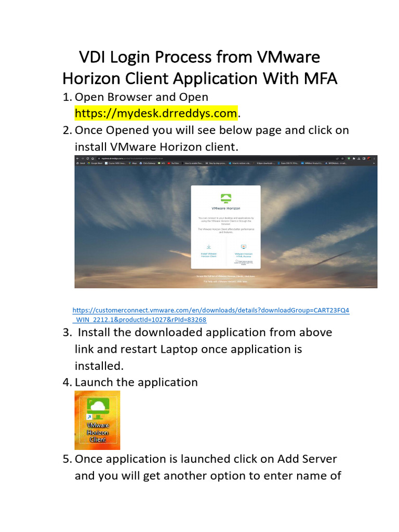Click the Citrix Gateway bookmark in the embedded browser
Viewport: 399px width, 532px height.
click(x=148, y=163)
